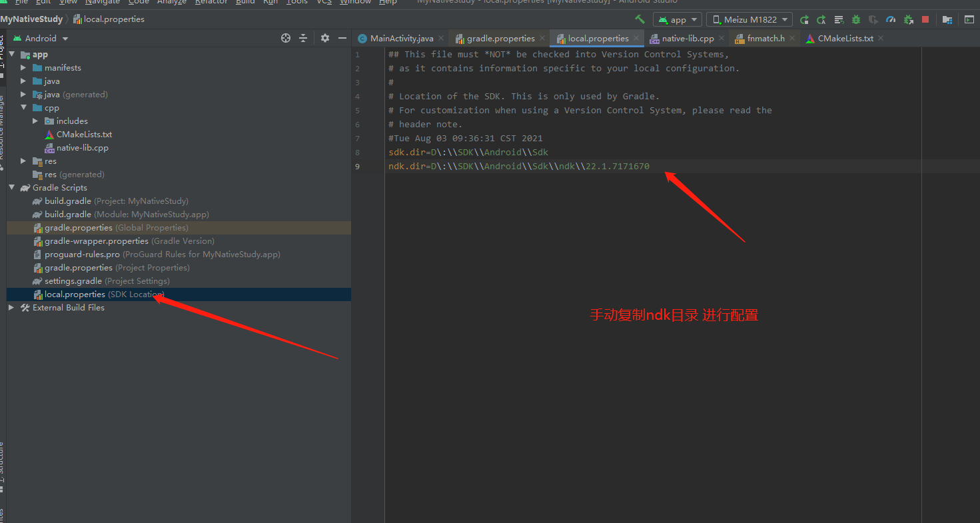The height and width of the screenshot is (523, 980).
Task: Open the Profiler gauge icon
Action: point(891,19)
